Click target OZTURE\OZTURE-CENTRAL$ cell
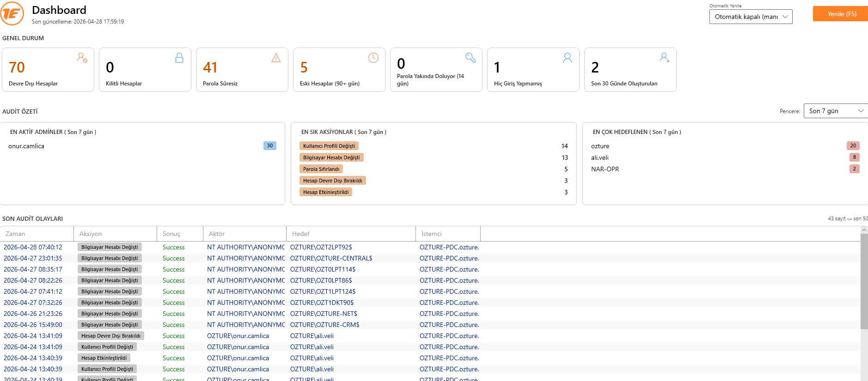The width and height of the screenshot is (868, 381). 331,258
